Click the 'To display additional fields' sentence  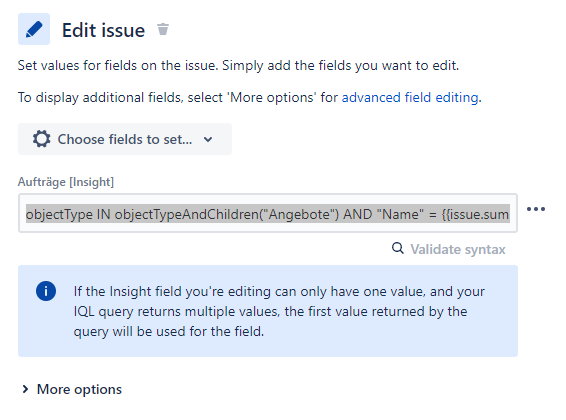(249, 97)
